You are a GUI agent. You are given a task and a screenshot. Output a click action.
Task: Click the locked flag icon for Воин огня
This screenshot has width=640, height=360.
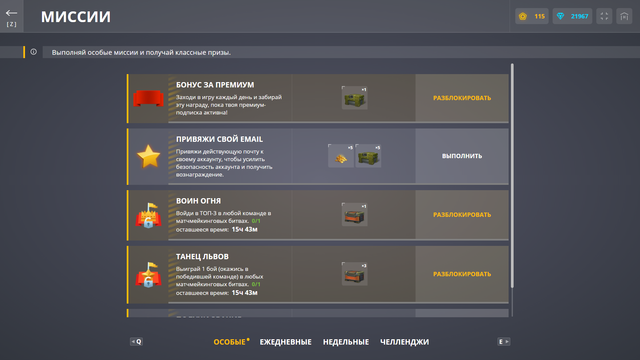pos(148,215)
